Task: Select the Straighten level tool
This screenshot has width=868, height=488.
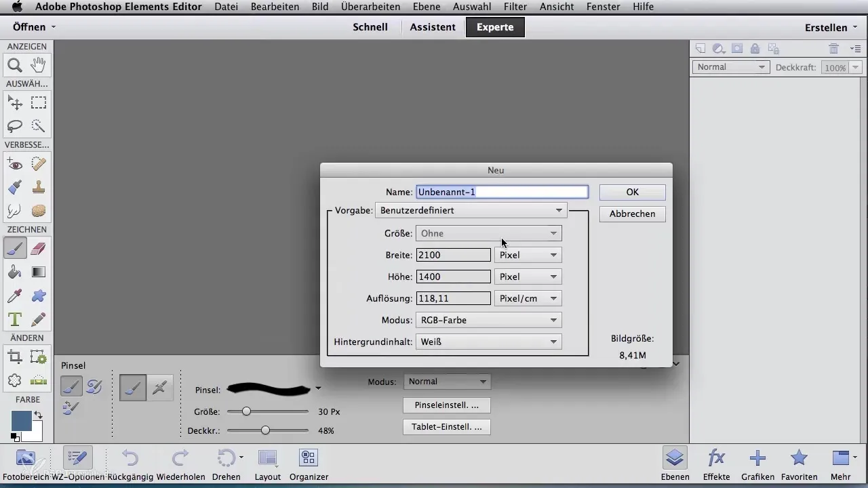Action: 39,380
